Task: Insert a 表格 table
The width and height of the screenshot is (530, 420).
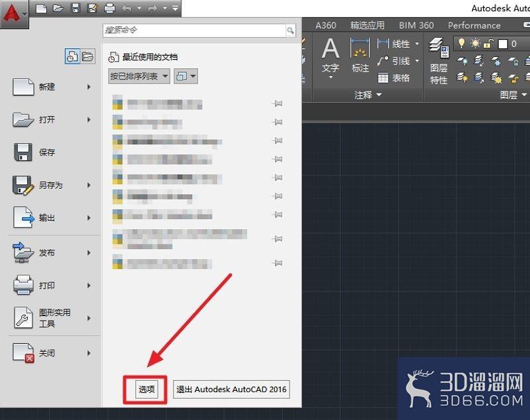Action: pyautogui.click(x=394, y=78)
